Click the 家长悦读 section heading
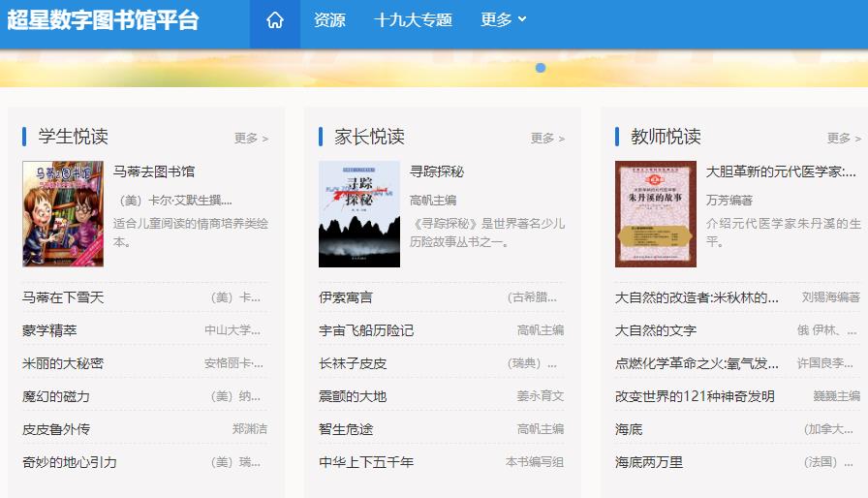The width and height of the screenshot is (868, 498). coord(369,137)
